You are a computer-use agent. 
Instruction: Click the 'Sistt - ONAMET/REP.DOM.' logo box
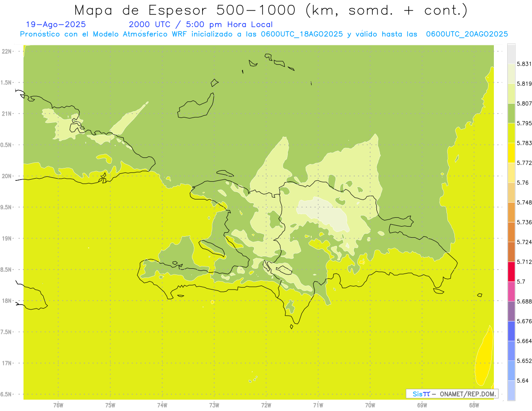(452, 394)
